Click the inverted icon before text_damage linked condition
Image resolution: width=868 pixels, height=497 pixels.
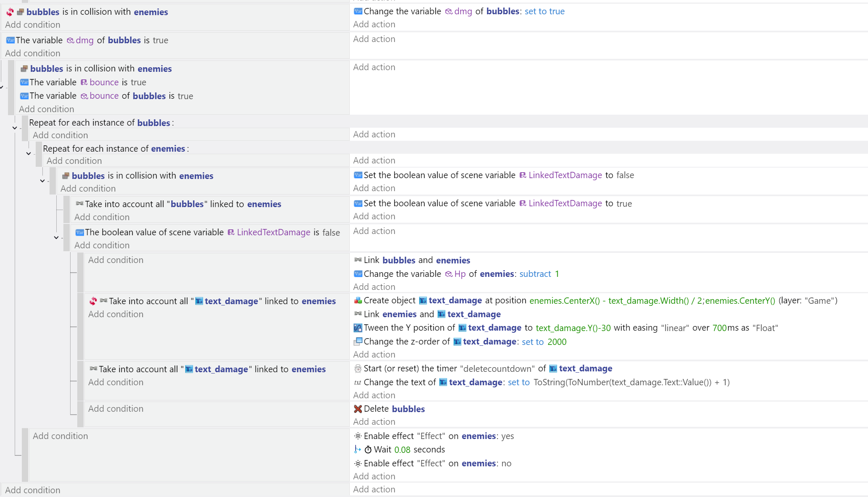(93, 301)
